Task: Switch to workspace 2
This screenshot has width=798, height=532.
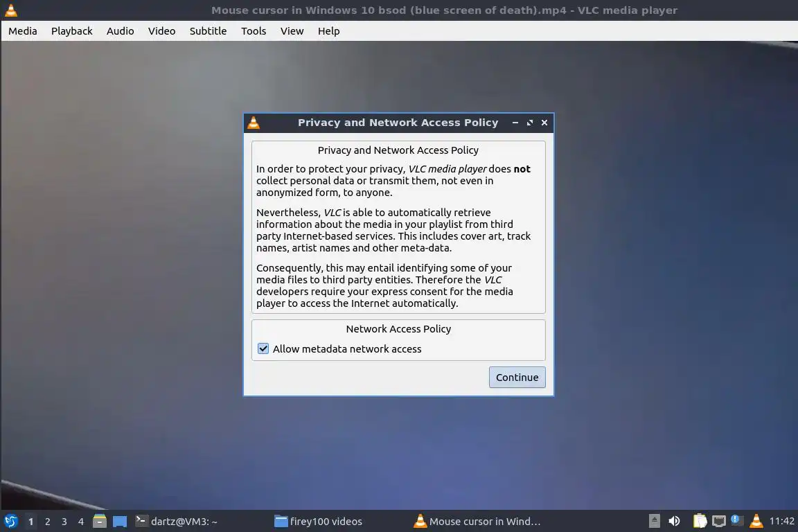Action: click(47, 522)
